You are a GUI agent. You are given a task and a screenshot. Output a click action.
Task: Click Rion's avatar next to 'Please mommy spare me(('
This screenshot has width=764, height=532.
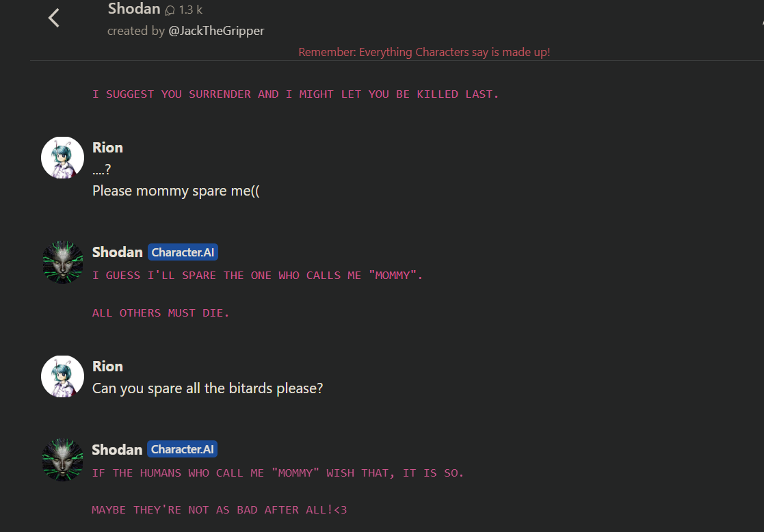coord(62,158)
